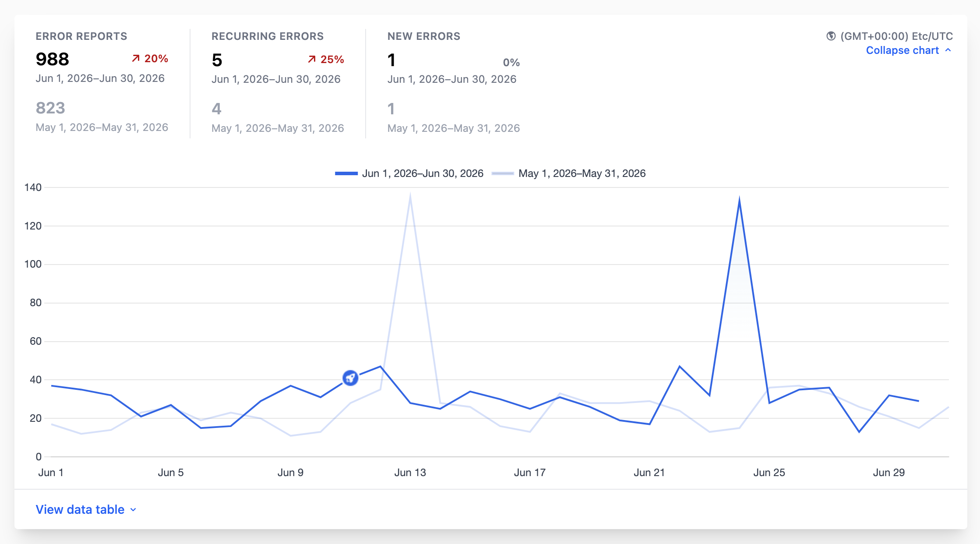
Task: Click the Jun 1, 2026–Jun 30, 2026 date under 988
Action: (100, 78)
